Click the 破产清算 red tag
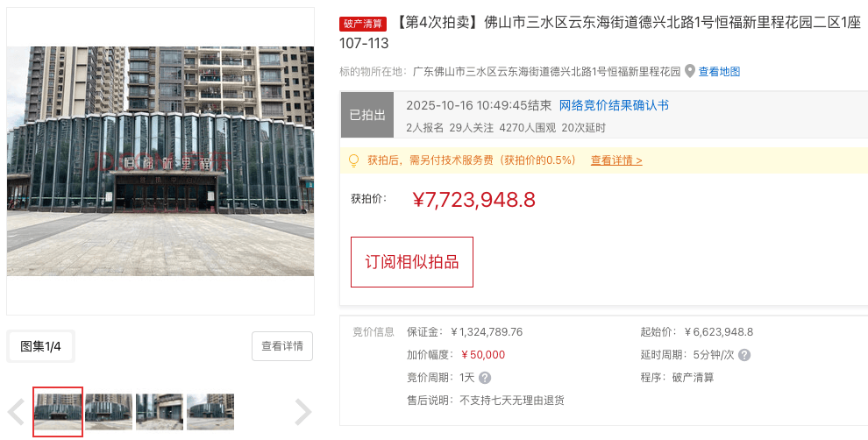Screen dimensions: 868x440 pos(363,24)
